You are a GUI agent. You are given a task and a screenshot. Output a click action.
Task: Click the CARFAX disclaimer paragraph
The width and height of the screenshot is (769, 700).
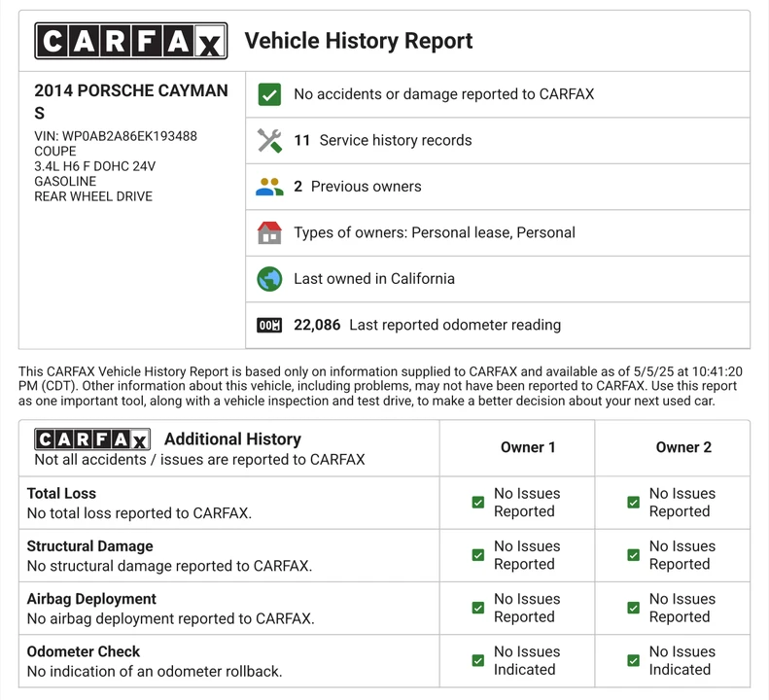380,386
